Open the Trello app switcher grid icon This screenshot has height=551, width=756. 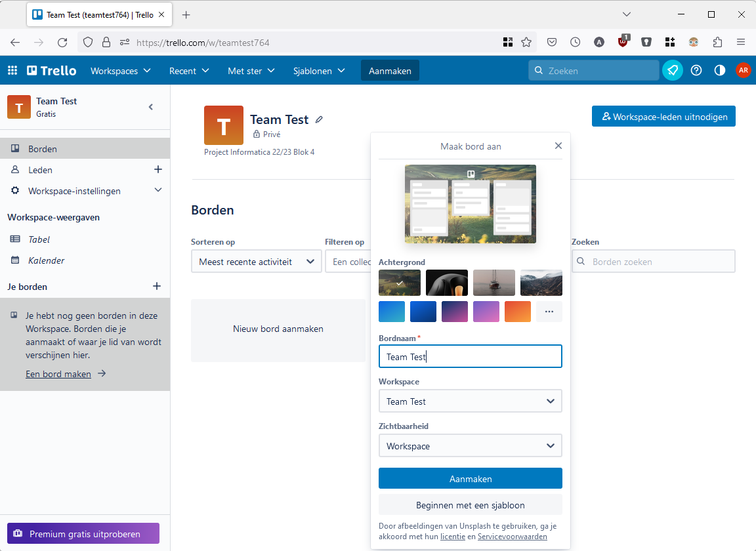click(x=12, y=71)
